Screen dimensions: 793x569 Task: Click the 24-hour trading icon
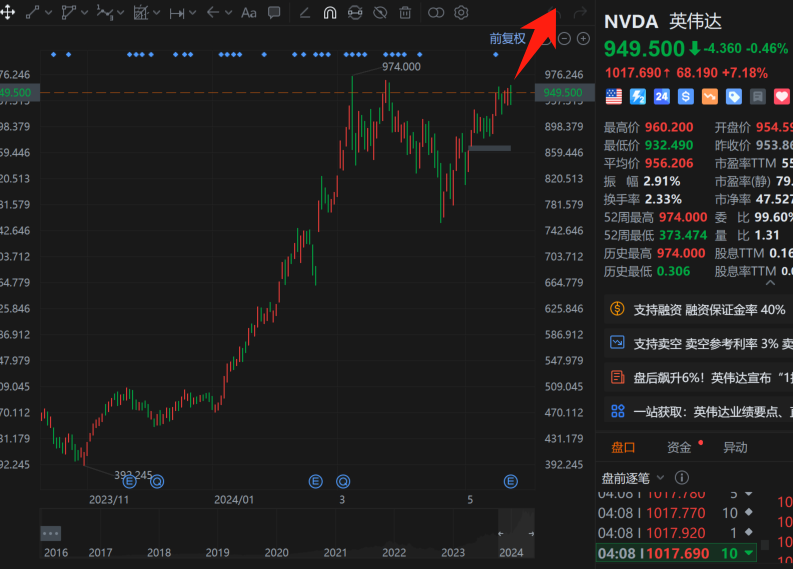click(x=662, y=97)
